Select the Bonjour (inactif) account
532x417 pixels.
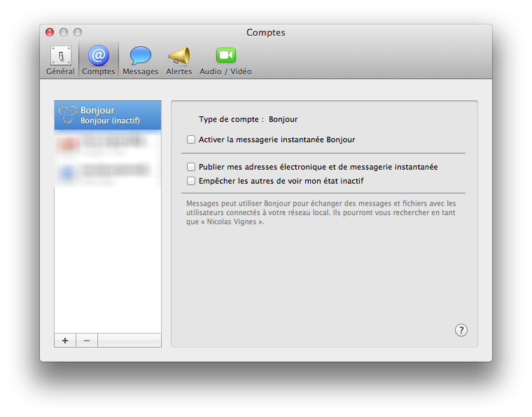point(108,115)
